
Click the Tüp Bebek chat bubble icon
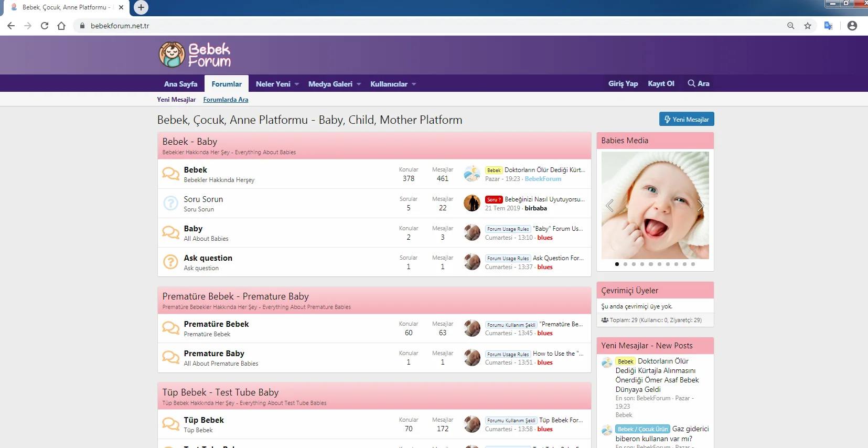click(x=170, y=424)
